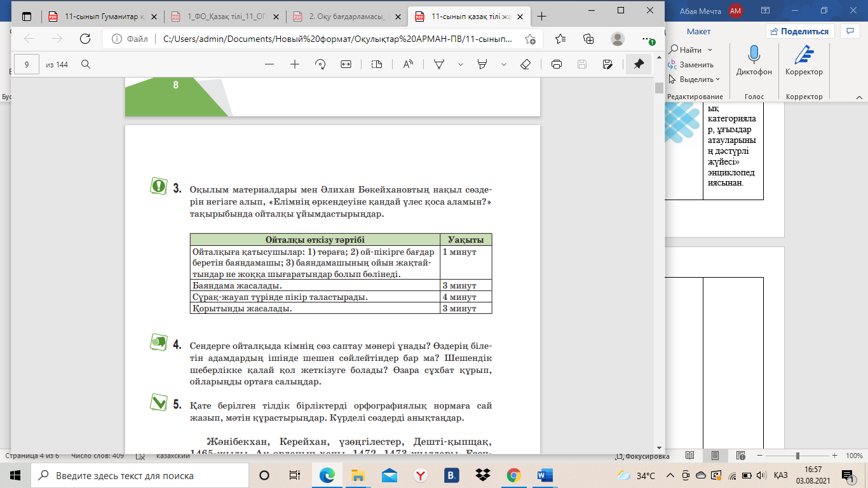Switch Word to Read Mode view
The width and height of the screenshot is (868, 488).
click(689, 456)
